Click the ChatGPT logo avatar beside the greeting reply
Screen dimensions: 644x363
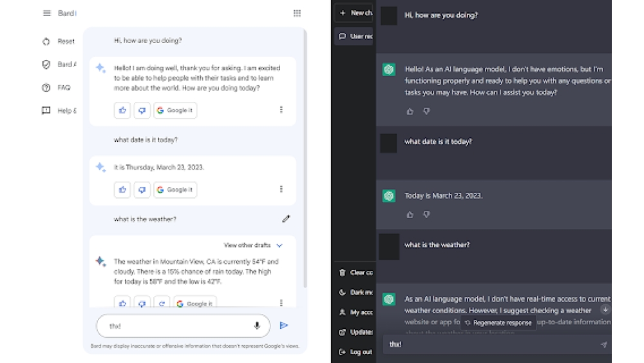pos(389,69)
